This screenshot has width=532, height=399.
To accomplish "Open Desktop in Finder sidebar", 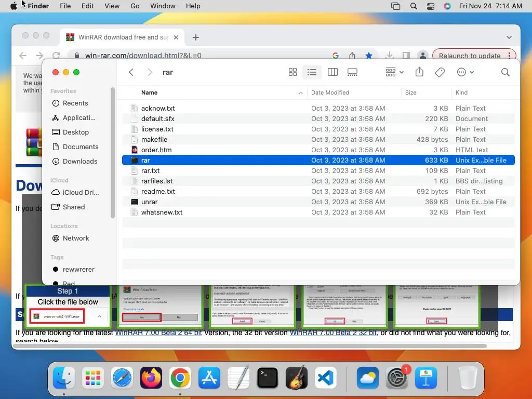I will pyautogui.click(x=71, y=132).
